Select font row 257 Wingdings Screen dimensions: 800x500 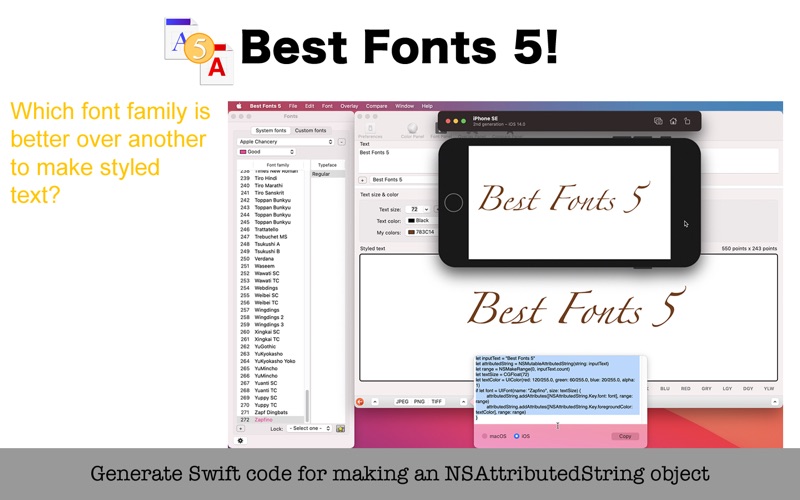click(272, 310)
